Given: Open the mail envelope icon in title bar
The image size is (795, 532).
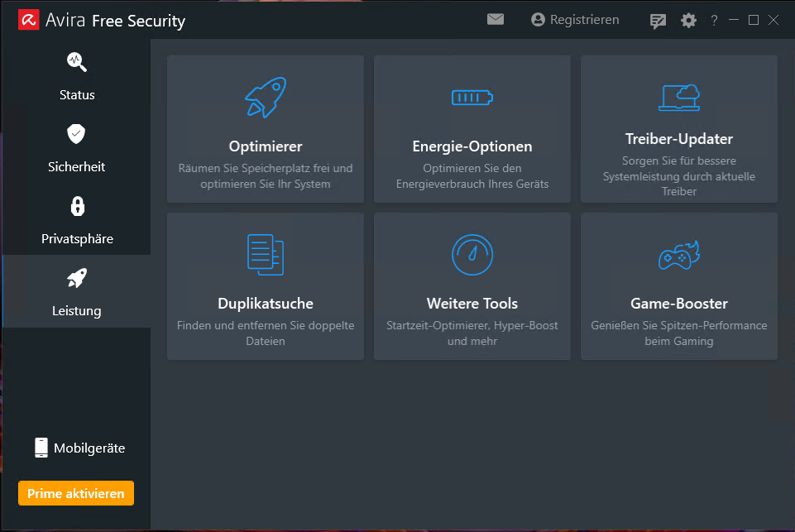Looking at the screenshot, I should point(496,20).
